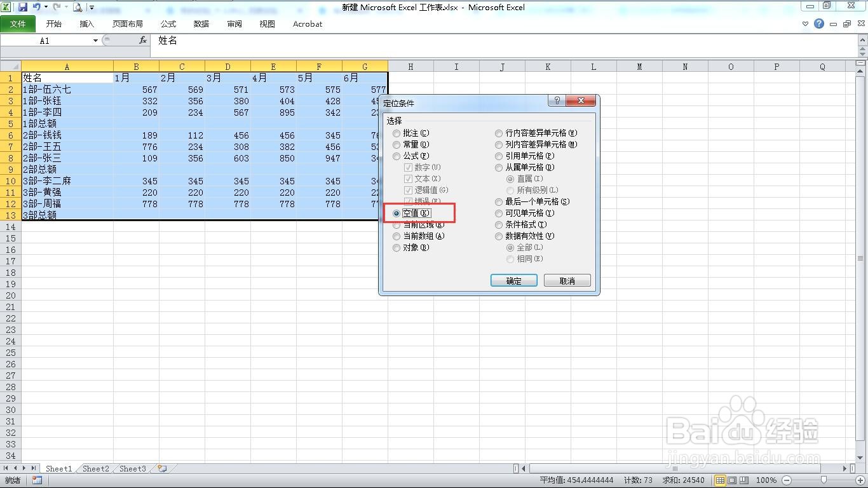Toggle the 逻辑值 checkbox under 公式
Image resolution: width=868 pixels, height=488 pixels.
427,191
